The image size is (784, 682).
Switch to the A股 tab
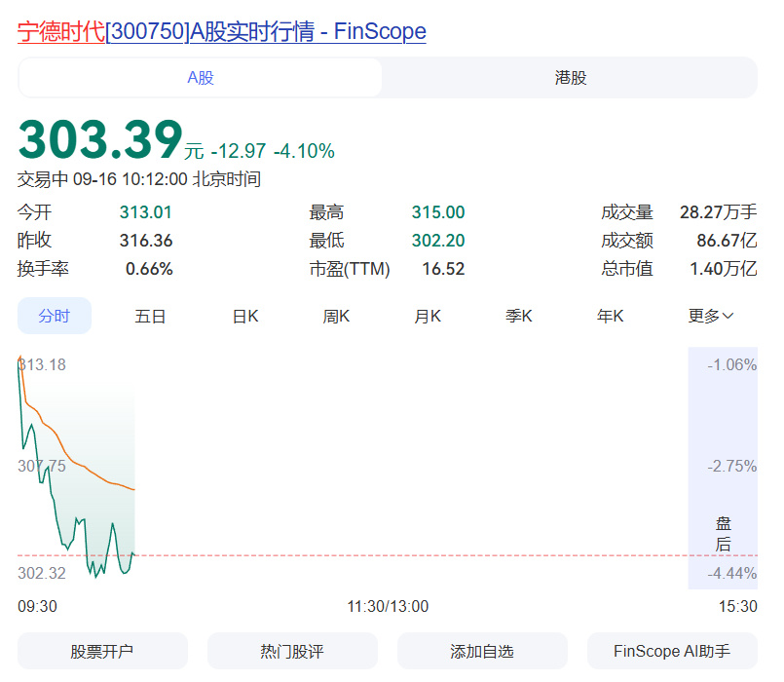click(201, 78)
